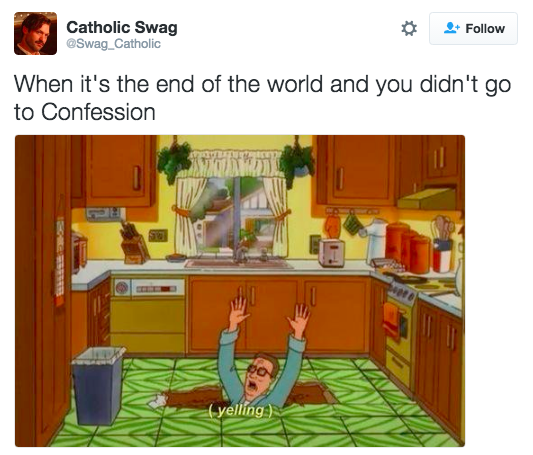Click the tweet text about the end of the world
Viewport: 533px width, 455px height.
[262, 98]
